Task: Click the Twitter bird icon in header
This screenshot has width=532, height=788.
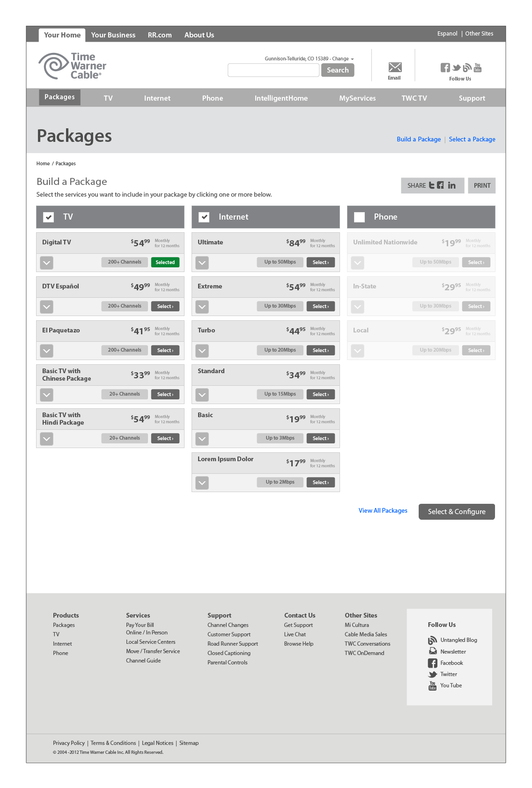Action: click(x=456, y=68)
